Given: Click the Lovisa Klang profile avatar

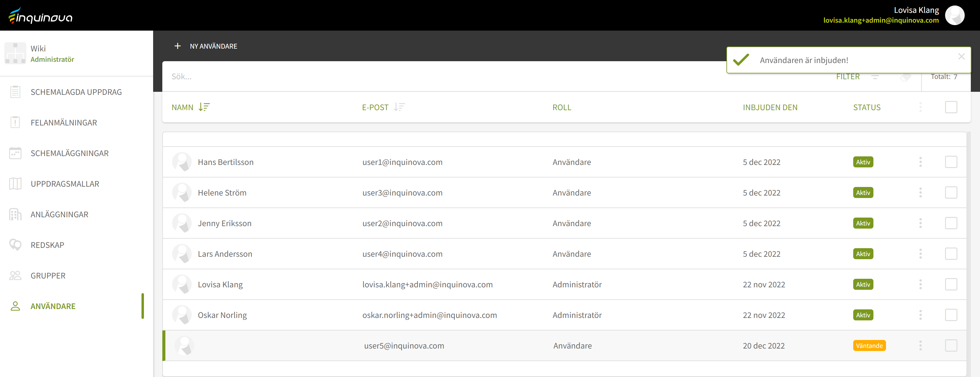Looking at the screenshot, I should coord(954,15).
